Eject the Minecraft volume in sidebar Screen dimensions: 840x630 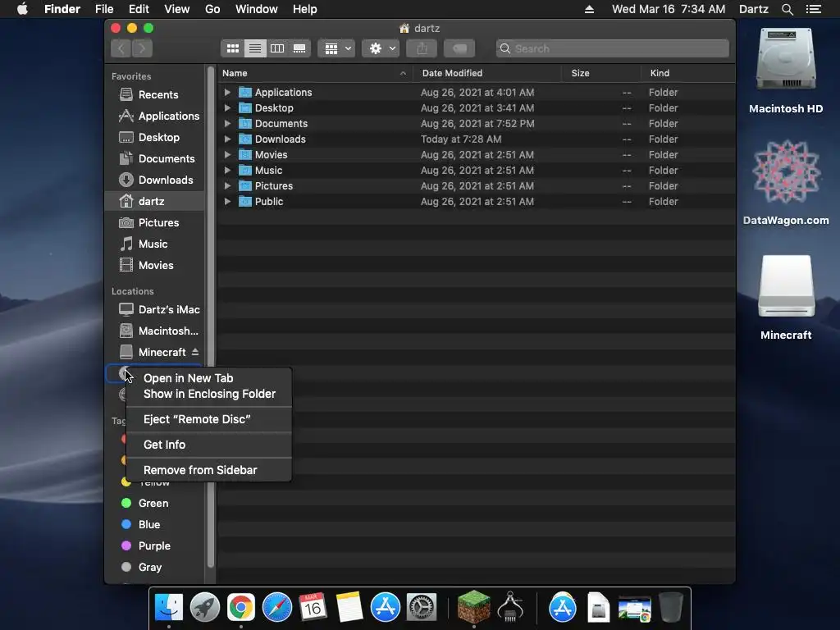click(x=195, y=352)
